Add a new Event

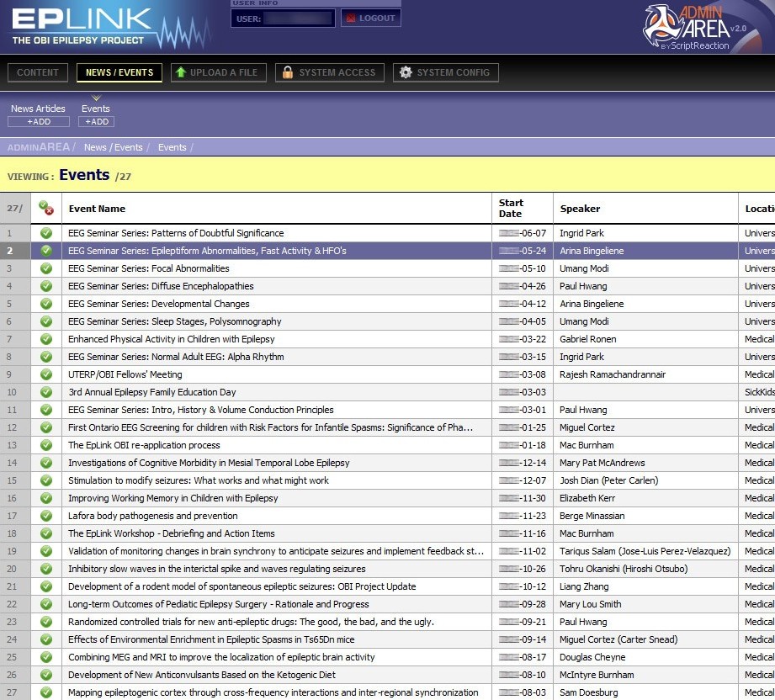tap(97, 122)
